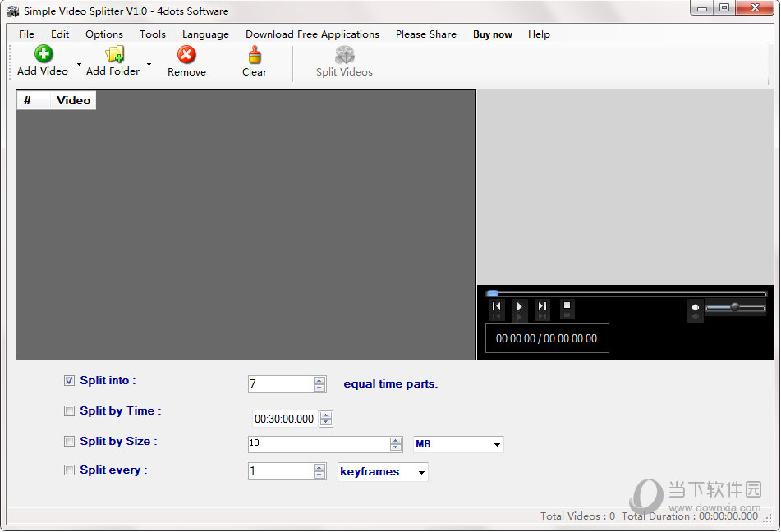The height and width of the screenshot is (532, 781).
Task: Click the 'Split by Size :' label
Action: pos(118,442)
